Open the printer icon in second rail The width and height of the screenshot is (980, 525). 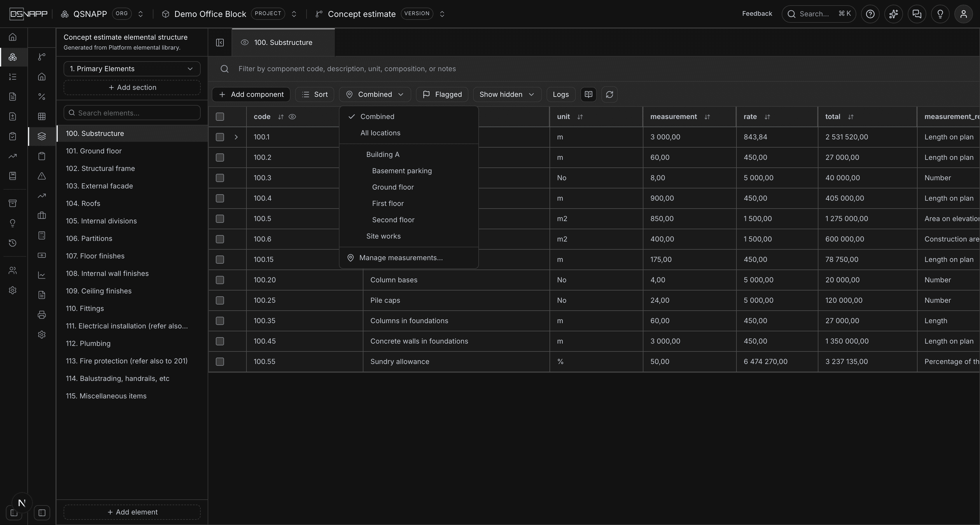coord(42,315)
